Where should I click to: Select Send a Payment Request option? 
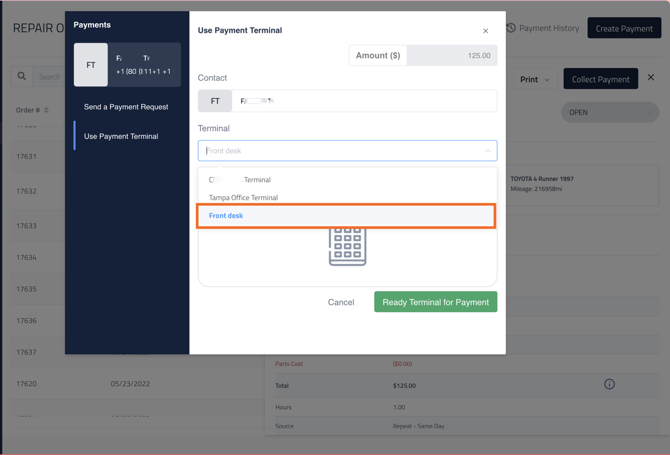tap(126, 107)
